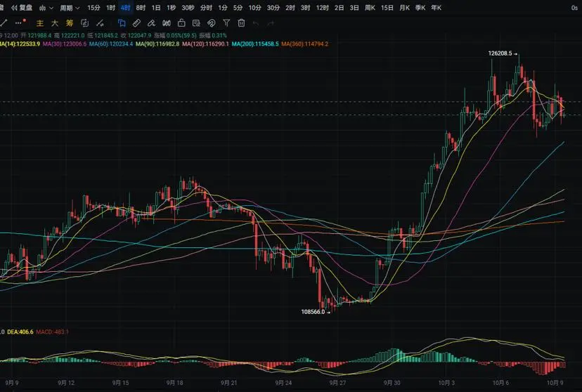Click the blue drawing bookmark icon
This screenshot has height=392, width=582.
click(x=122, y=23)
